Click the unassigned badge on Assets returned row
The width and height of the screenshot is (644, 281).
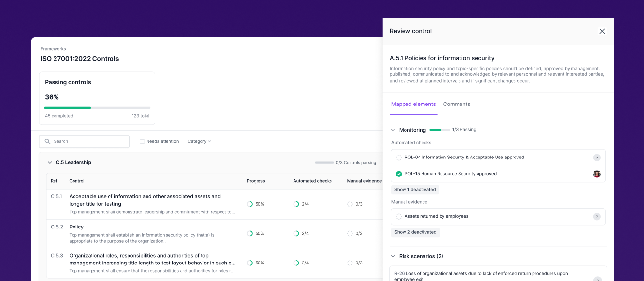coord(597,217)
